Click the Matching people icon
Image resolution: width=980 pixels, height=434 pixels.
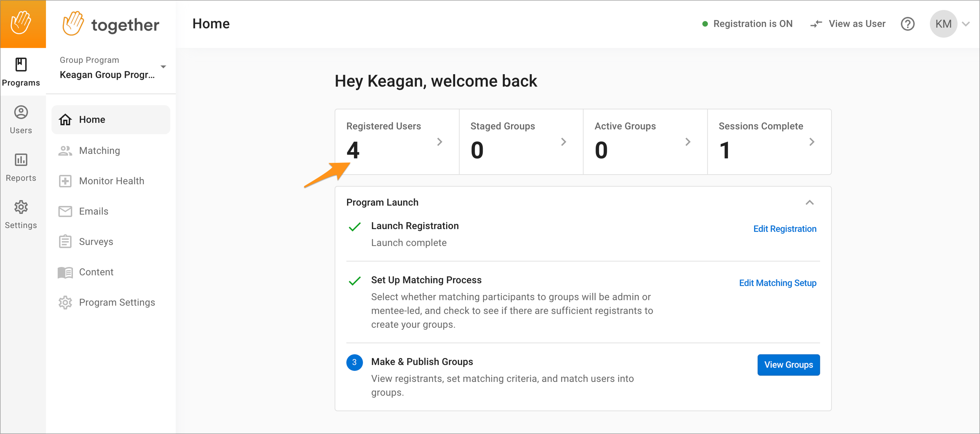(65, 150)
